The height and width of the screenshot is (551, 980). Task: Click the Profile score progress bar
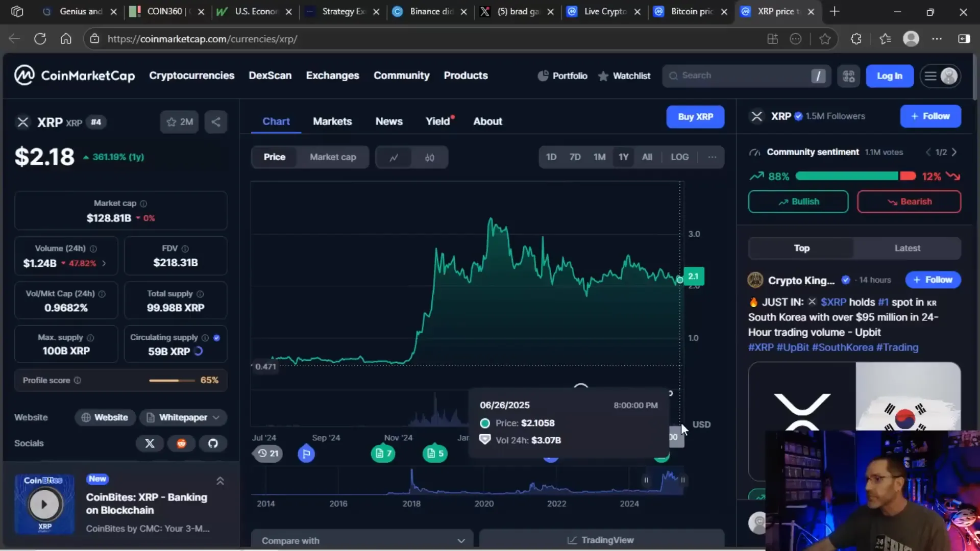172,381
